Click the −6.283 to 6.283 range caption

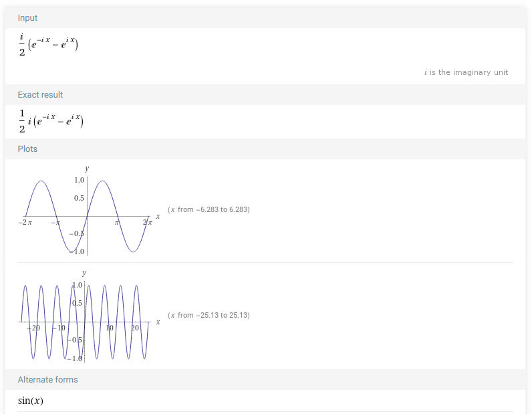tap(209, 209)
